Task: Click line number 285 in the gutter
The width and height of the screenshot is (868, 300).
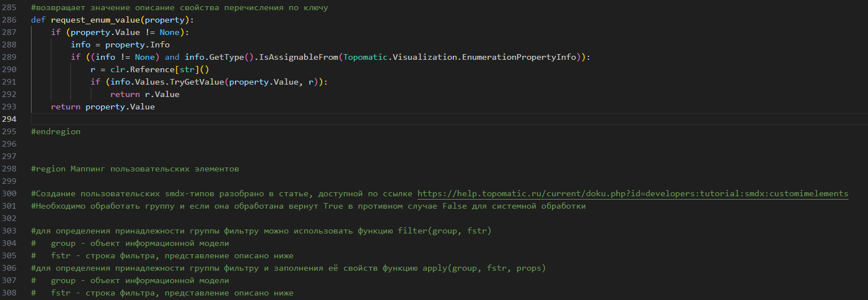Action: [x=10, y=8]
